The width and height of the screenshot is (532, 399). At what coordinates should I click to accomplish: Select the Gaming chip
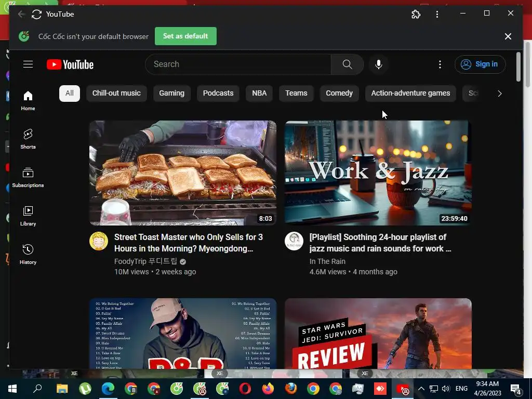coord(171,94)
